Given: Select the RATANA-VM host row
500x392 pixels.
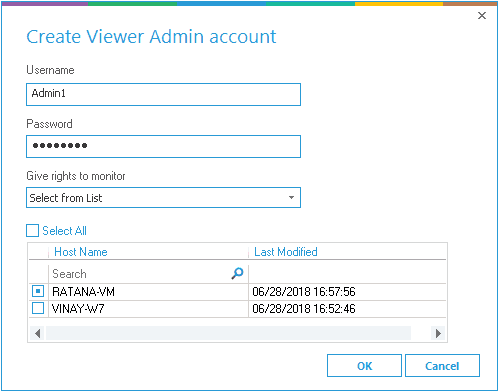Looking at the screenshot, I should (x=237, y=292).
